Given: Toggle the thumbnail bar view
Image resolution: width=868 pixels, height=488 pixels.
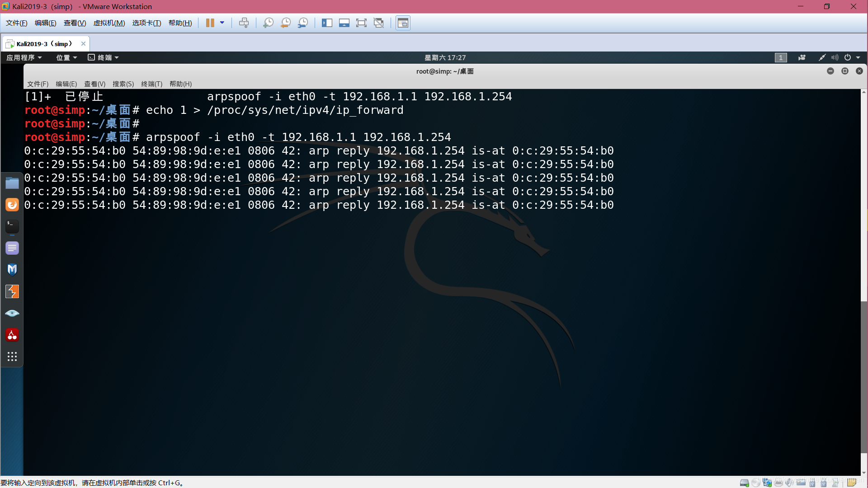Looking at the screenshot, I should tap(344, 23).
